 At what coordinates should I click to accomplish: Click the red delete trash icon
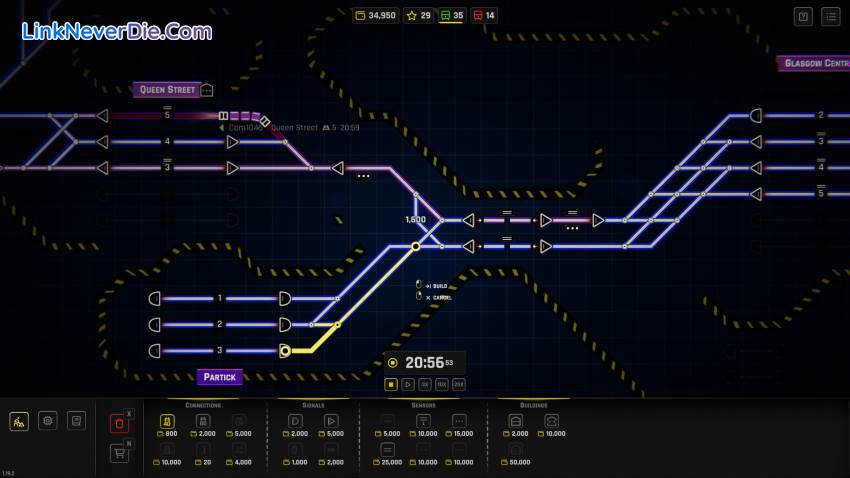click(x=119, y=423)
